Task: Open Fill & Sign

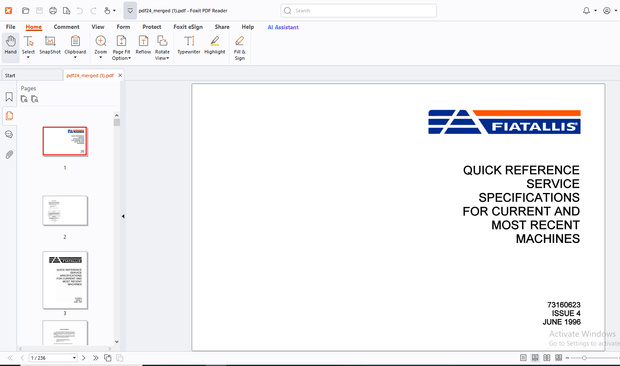Action: (x=240, y=47)
